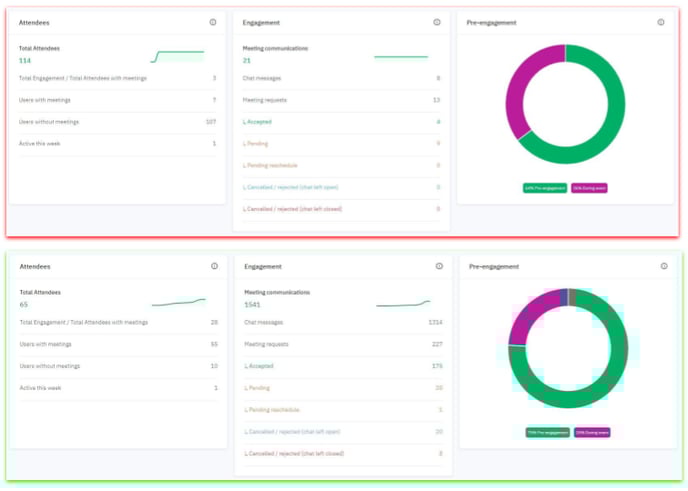Image resolution: width=688 pixels, height=491 pixels.
Task: Select 'Active this week' row in the 114-attendee card
Action: [x=118, y=143]
